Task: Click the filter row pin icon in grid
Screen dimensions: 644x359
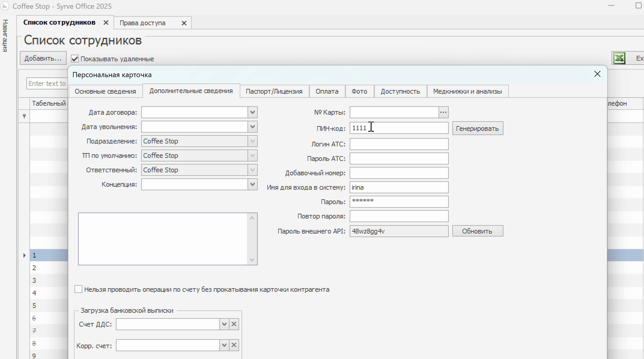Action: (x=24, y=116)
